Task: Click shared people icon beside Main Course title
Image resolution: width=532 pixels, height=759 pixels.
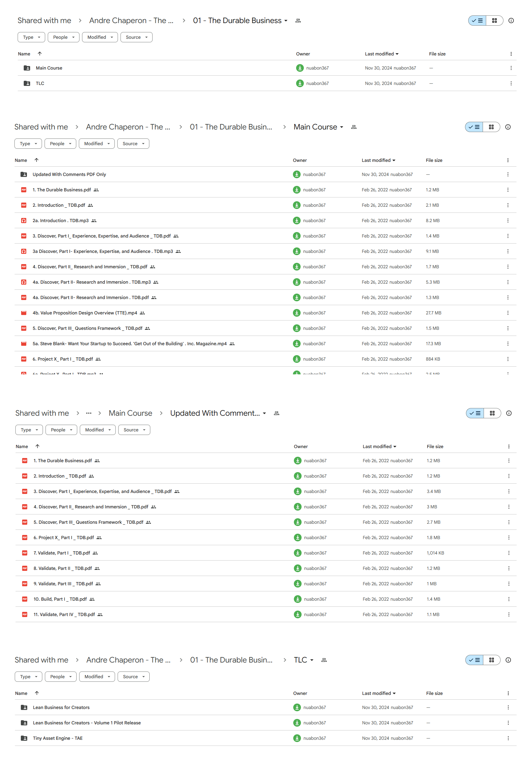Action: pos(353,127)
